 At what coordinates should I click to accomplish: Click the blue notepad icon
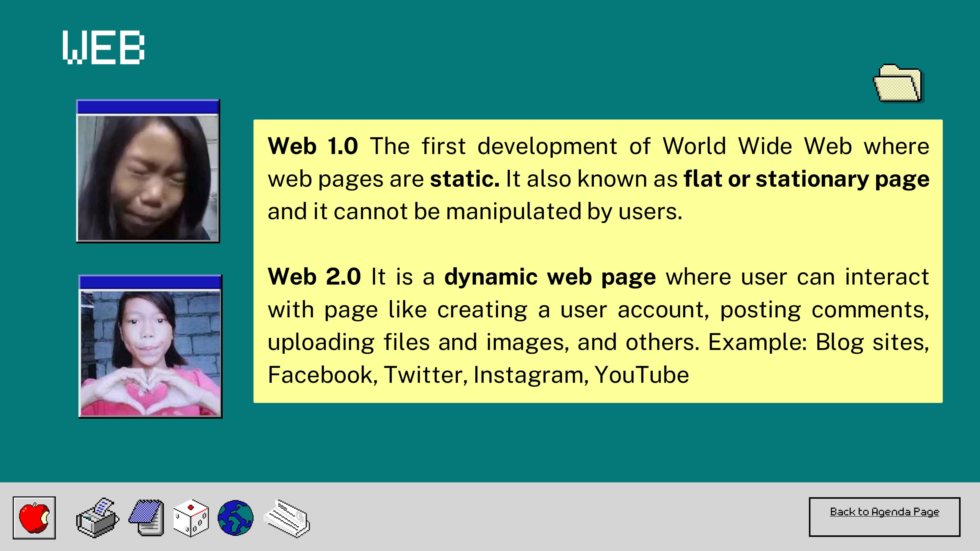[x=147, y=517]
